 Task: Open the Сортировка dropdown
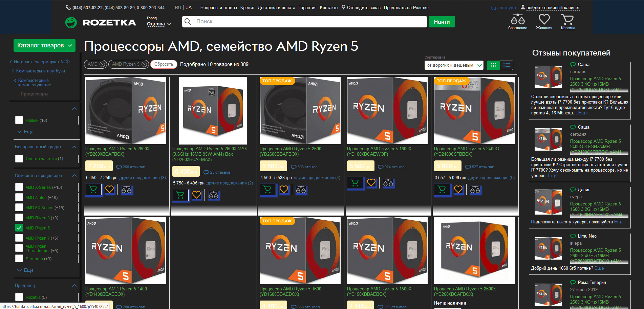click(x=454, y=65)
